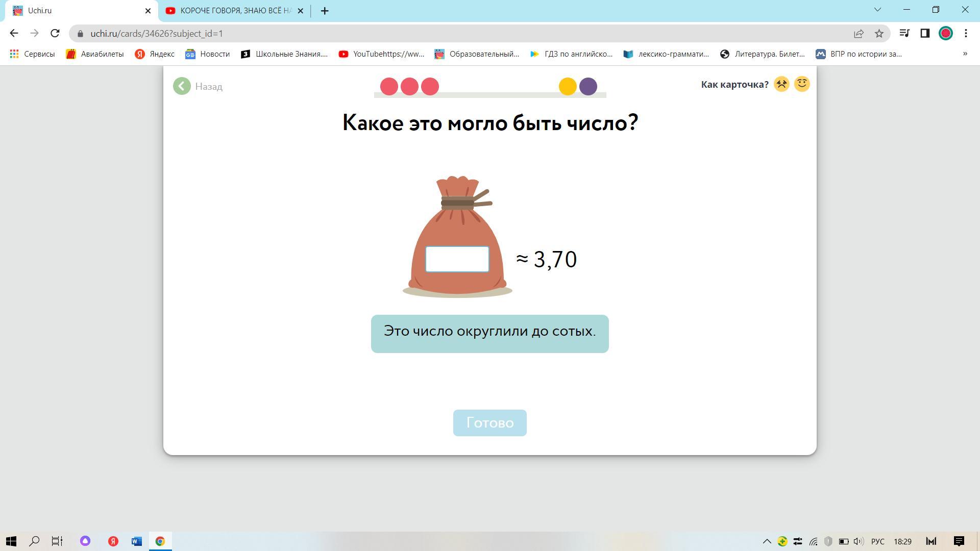Open the Авиабилеты bookmark
The height and width of the screenshot is (551, 980).
click(95, 54)
